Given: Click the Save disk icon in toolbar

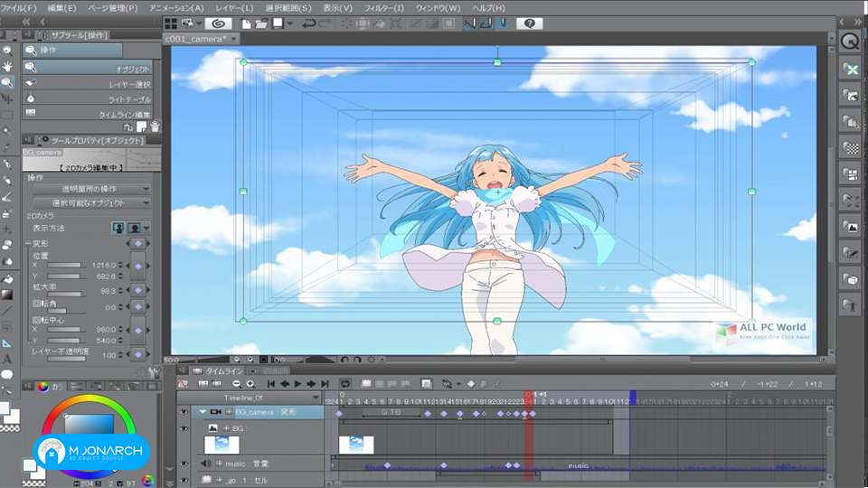Looking at the screenshot, I should [x=278, y=23].
